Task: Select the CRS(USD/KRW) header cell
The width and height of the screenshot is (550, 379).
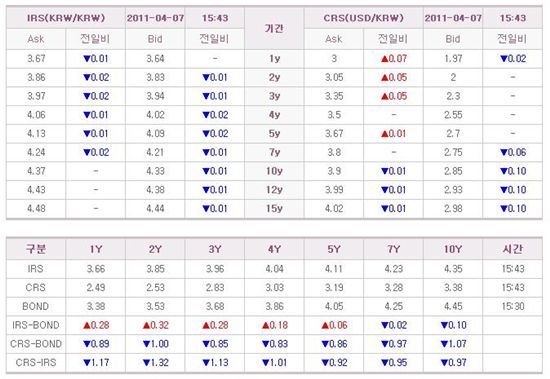Action: pos(364,18)
